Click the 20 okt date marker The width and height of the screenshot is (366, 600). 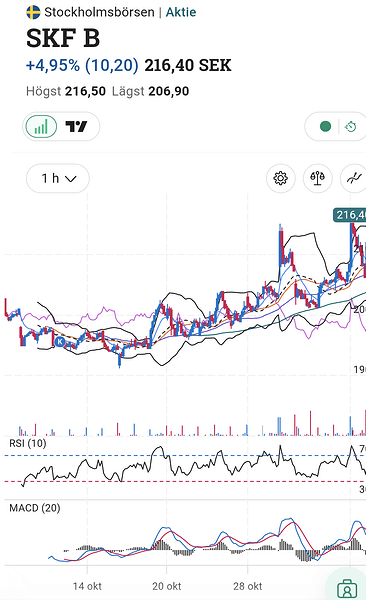[167, 586]
